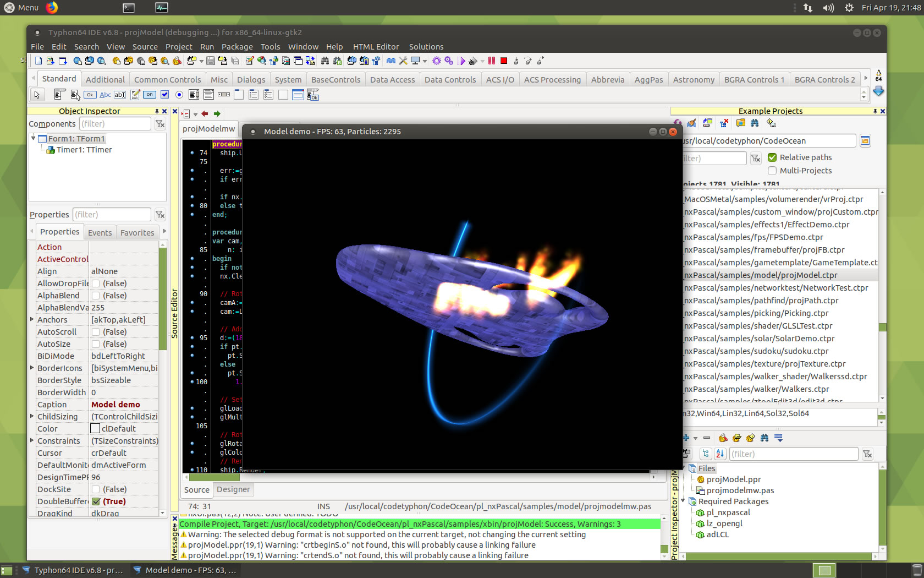Screen dimensions: 924x578
Task: Expand the ChildSizing property
Action: pyautogui.click(x=32, y=416)
